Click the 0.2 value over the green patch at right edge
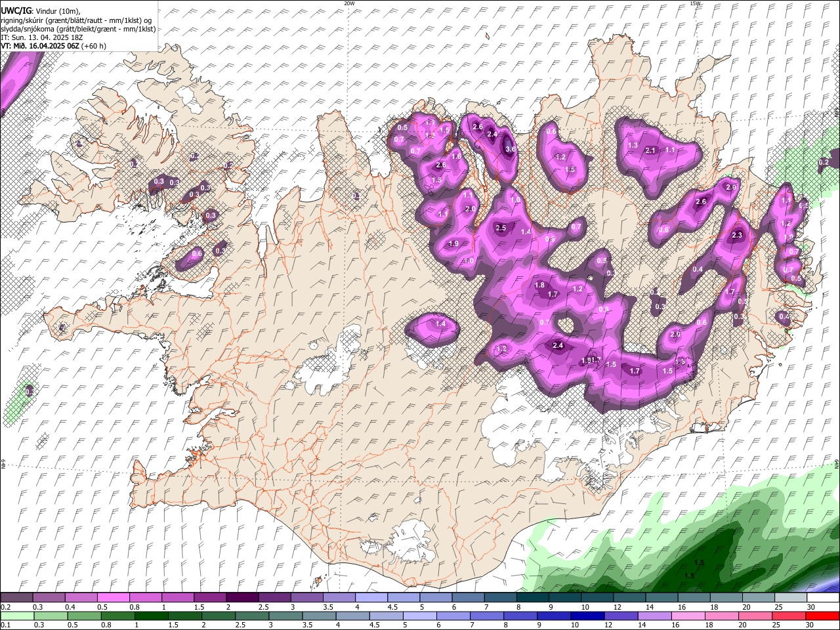The width and height of the screenshot is (840, 630). (824, 162)
